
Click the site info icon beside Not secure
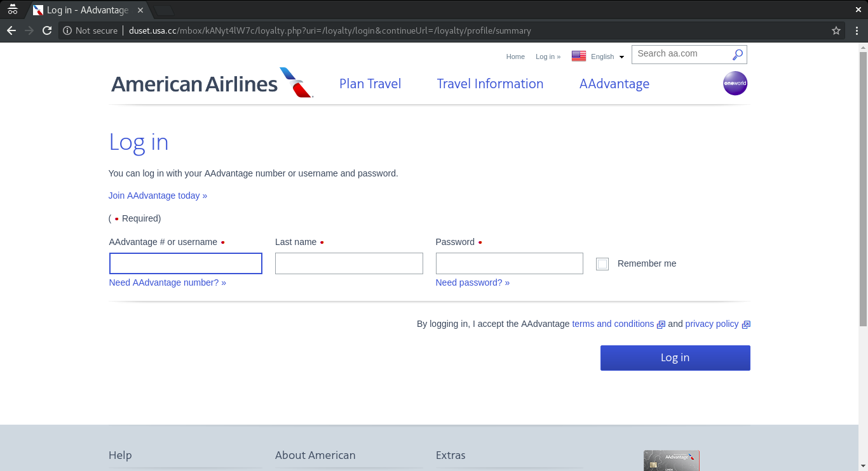[x=67, y=30]
